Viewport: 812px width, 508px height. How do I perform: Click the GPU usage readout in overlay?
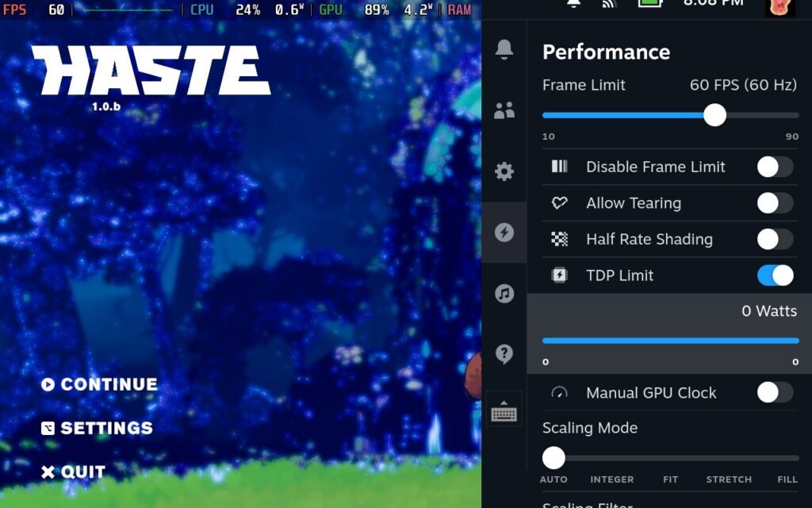375,10
